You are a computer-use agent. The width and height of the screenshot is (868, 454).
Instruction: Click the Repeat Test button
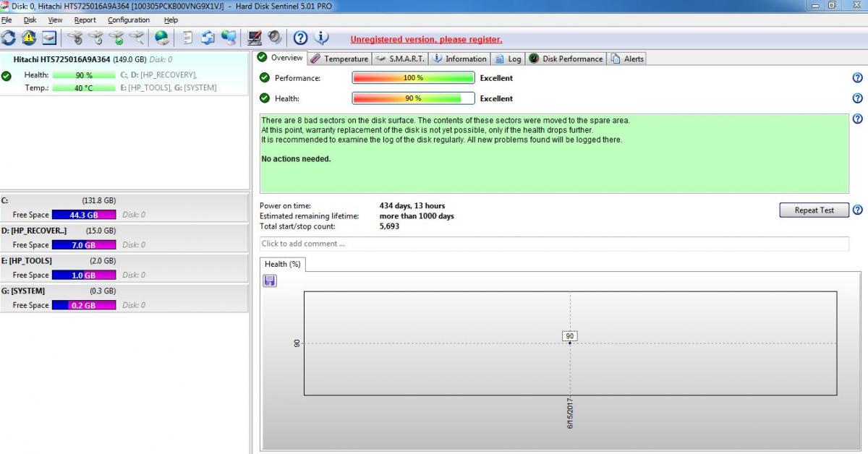pyautogui.click(x=814, y=210)
